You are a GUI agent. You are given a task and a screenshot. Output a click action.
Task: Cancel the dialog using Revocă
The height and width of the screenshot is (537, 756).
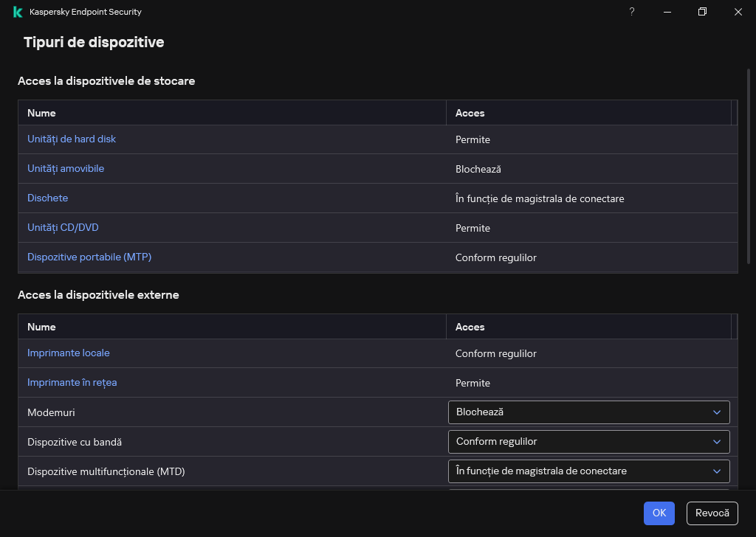tap(712, 513)
